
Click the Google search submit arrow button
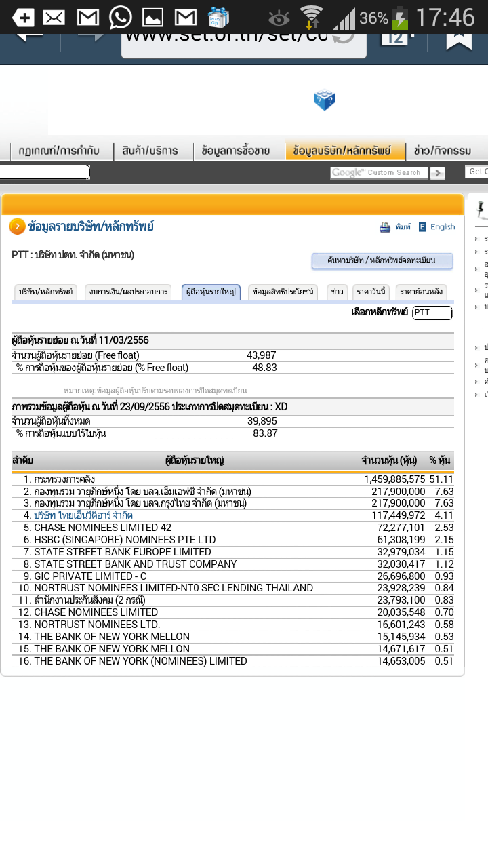[437, 173]
